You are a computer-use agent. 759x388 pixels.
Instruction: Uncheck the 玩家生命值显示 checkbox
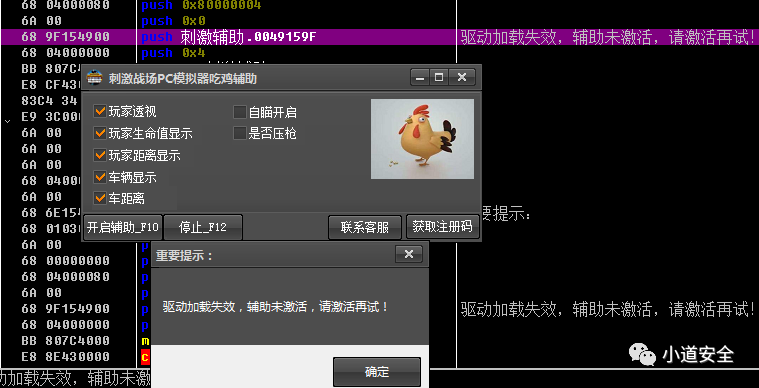point(100,133)
